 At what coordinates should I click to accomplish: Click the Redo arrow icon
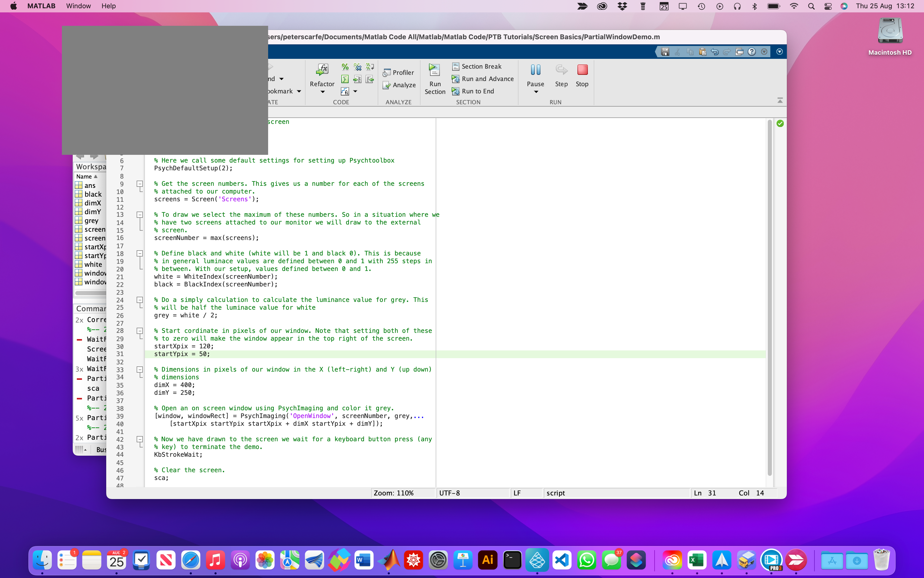(x=727, y=52)
